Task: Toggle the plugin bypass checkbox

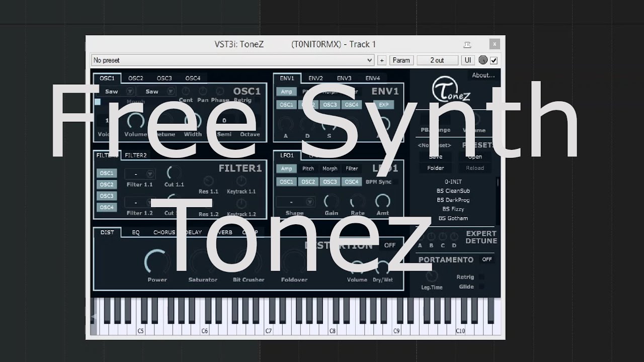Action: 494,60
